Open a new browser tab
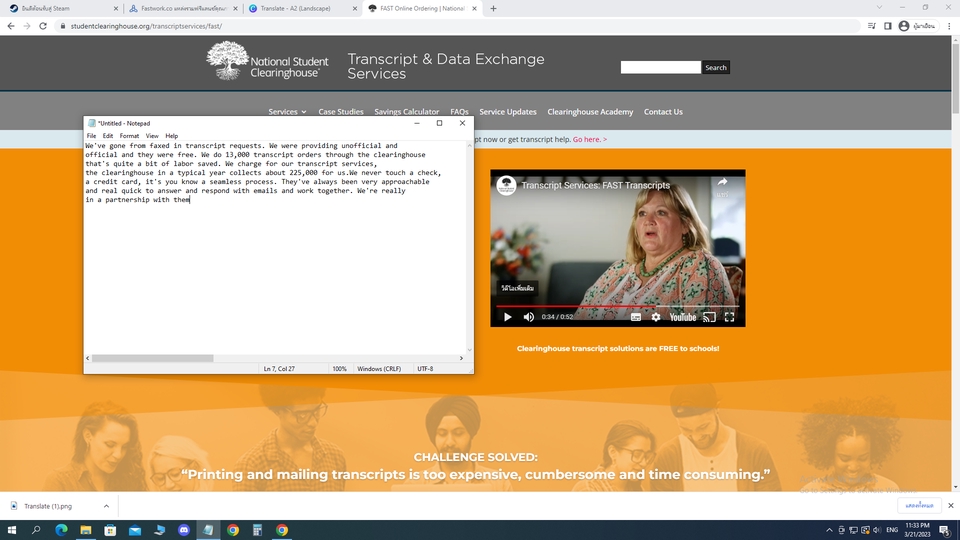 (x=493, y=9)
